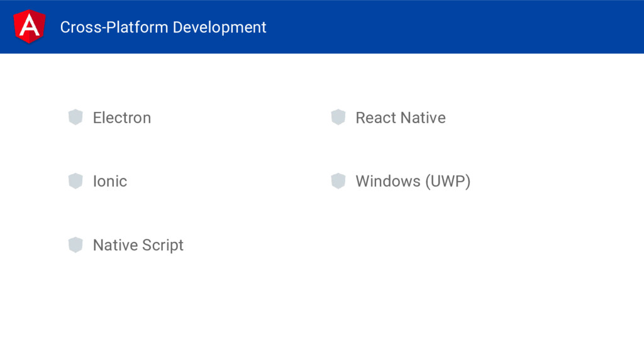Screen dimensions: 644x362
Task: Click the word React in the list
Action: point(376,118)
